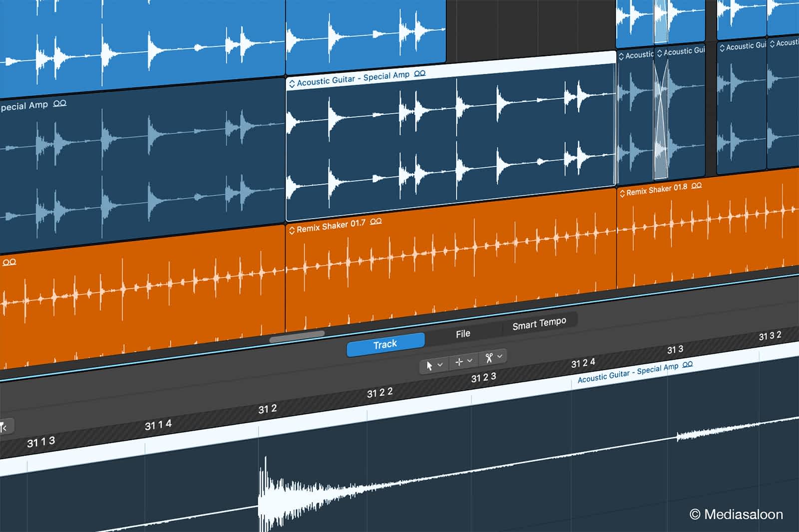
Task: Select the Pointer tool icon
Action: click(x=429, y=366)
